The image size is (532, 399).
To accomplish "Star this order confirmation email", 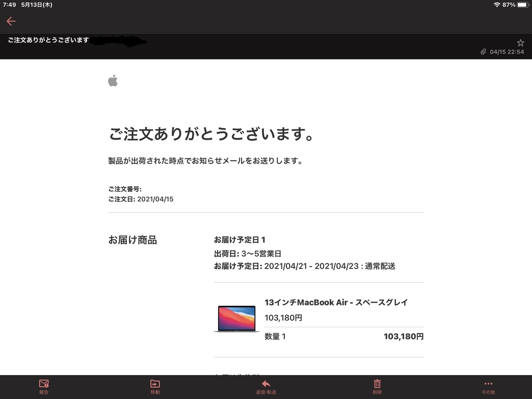I will [520, 43].
